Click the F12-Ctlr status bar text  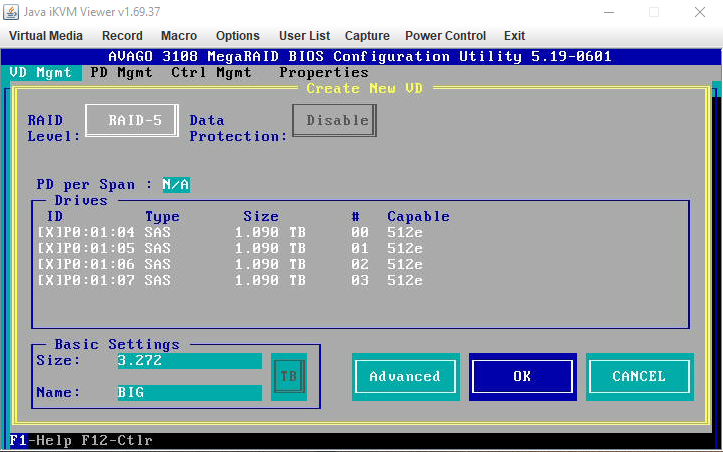(117, 440)
